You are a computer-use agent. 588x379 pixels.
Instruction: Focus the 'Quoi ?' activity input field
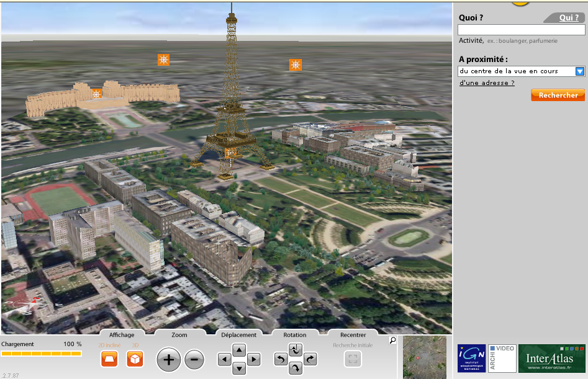pos(521,30)
